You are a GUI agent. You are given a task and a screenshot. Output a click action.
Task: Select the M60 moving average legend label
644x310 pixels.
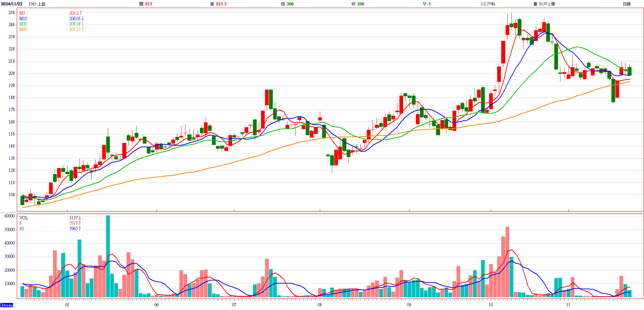tap(23, 29)
